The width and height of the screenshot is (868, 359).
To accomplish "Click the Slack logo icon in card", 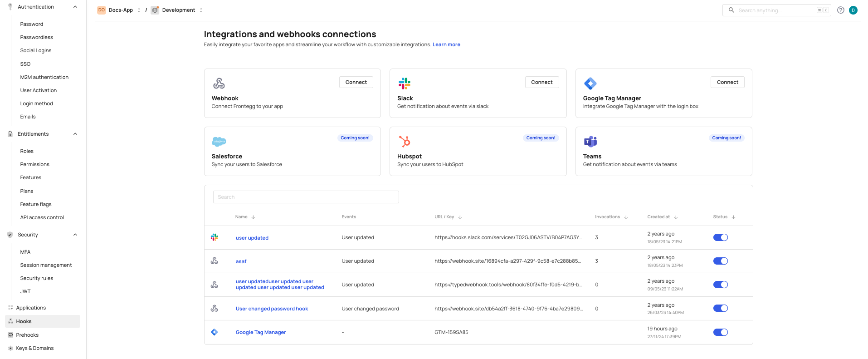I will (x=405, y=84).
